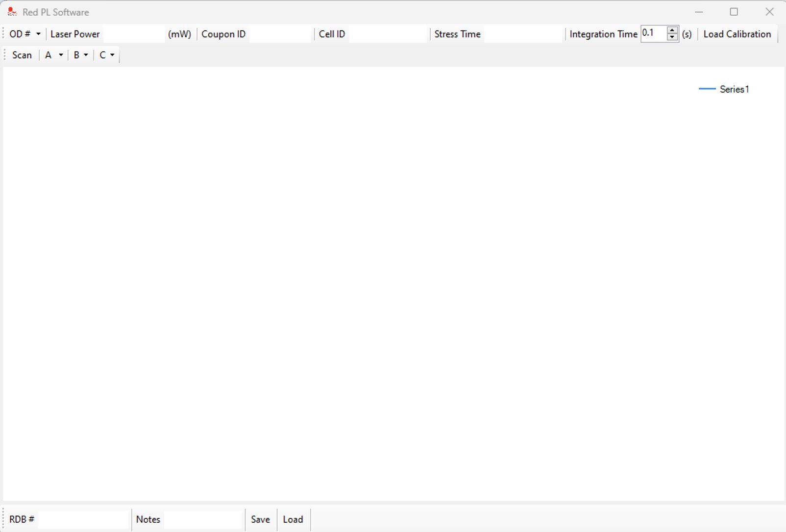Click the Coupon ID text field

coord(280,34)
